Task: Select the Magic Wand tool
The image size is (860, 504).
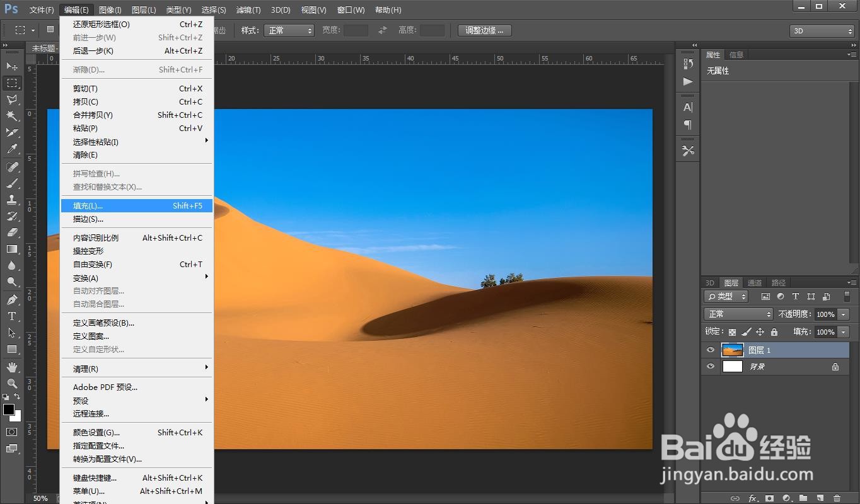Action: pos(11,116)
